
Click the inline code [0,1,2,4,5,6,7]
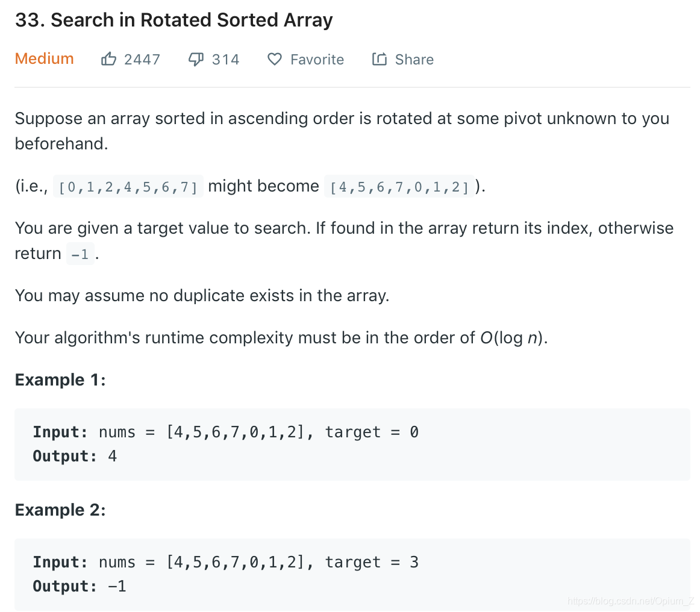click(x=128, y=187)
